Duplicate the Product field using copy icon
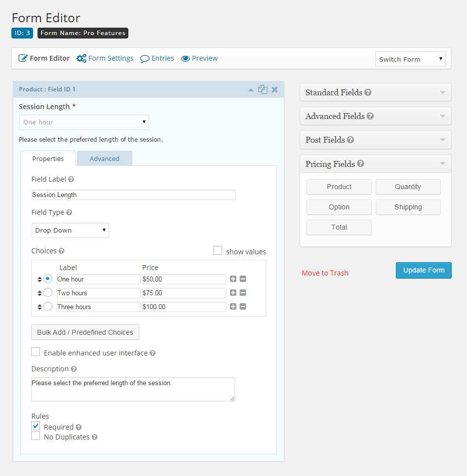This screenshot has height=476, width=467. coord(263,89)
